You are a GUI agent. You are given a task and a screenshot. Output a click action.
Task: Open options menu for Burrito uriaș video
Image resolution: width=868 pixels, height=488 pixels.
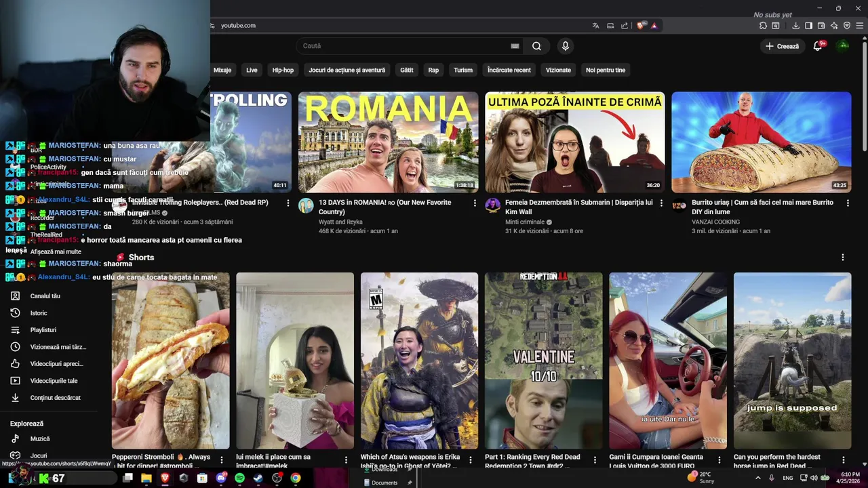(x=847, y=203)
